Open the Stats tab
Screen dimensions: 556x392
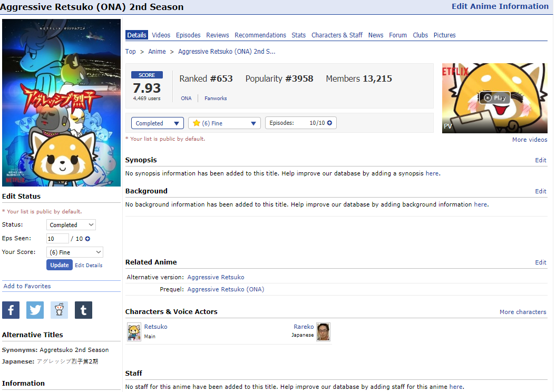point(299,35)
